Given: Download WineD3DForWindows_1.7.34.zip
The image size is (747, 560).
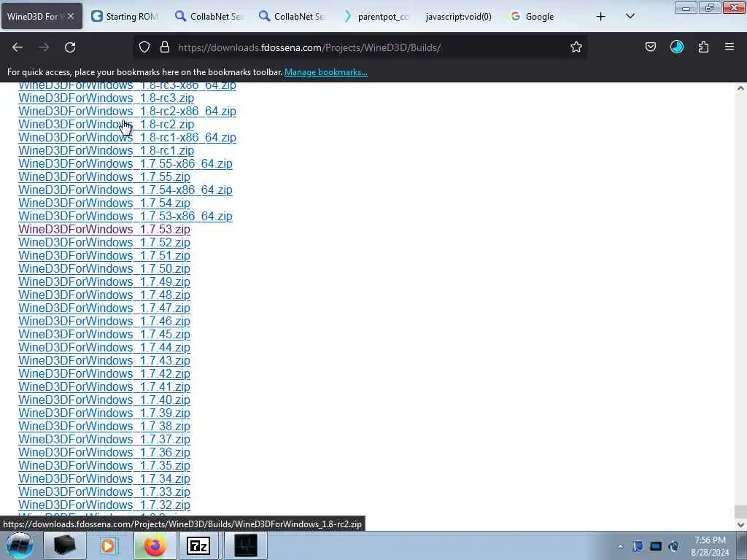Looking at the screenshot, I should pos(104,478).
